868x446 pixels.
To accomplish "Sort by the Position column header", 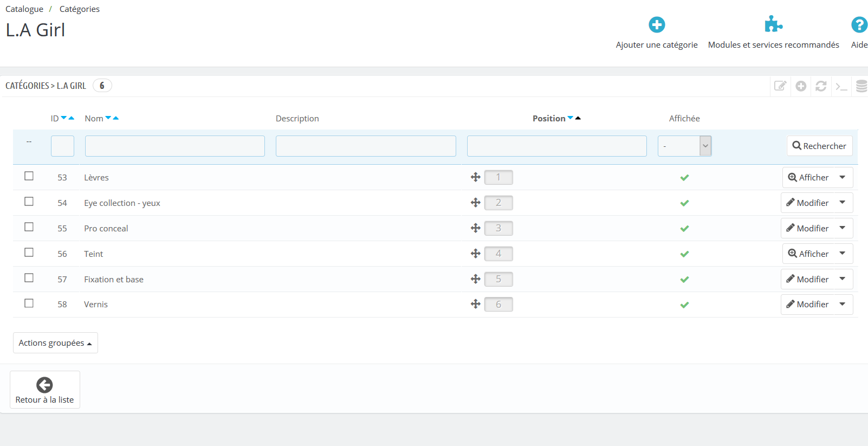I will tap(549, 118).
